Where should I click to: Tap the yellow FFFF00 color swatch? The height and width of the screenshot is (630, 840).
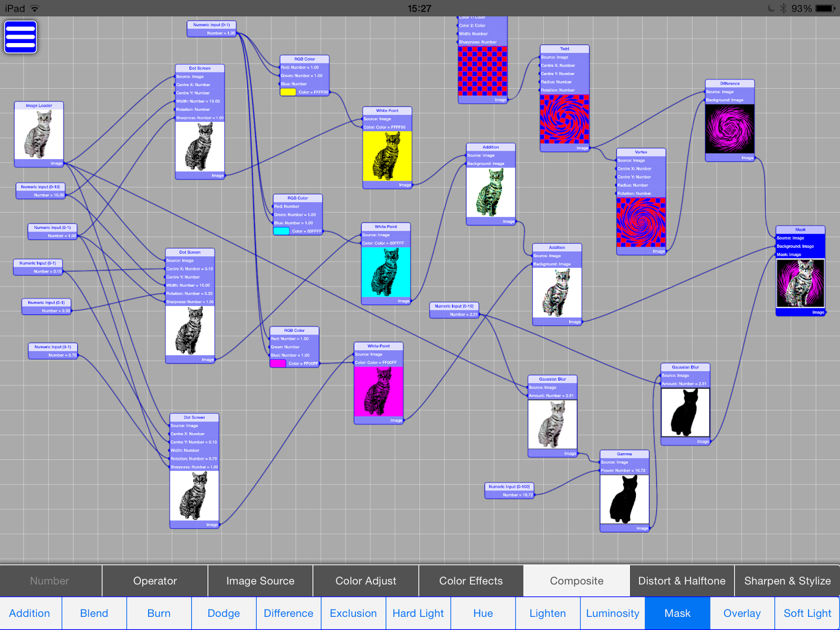coord(288,92)
